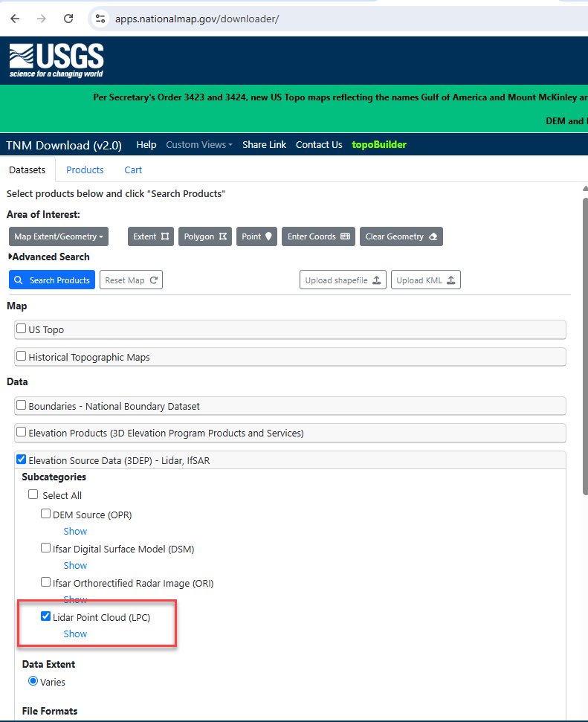
Task: Switch to the Products tab
Action: point(85,170)
